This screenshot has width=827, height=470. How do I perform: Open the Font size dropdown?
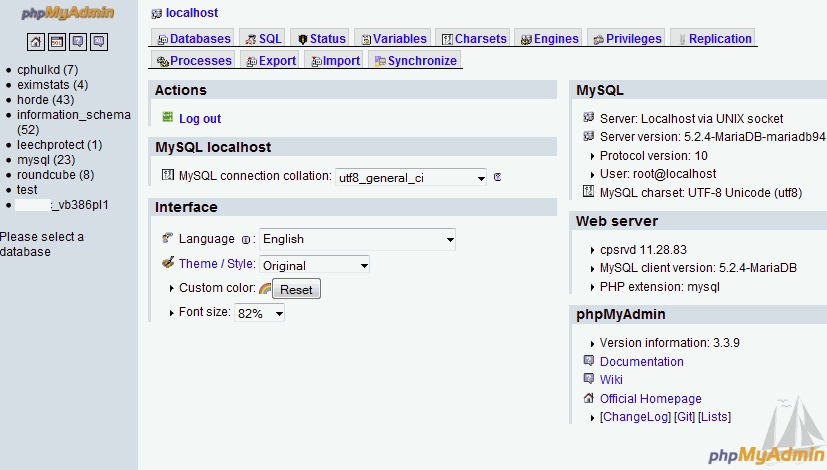click(259, 313)
